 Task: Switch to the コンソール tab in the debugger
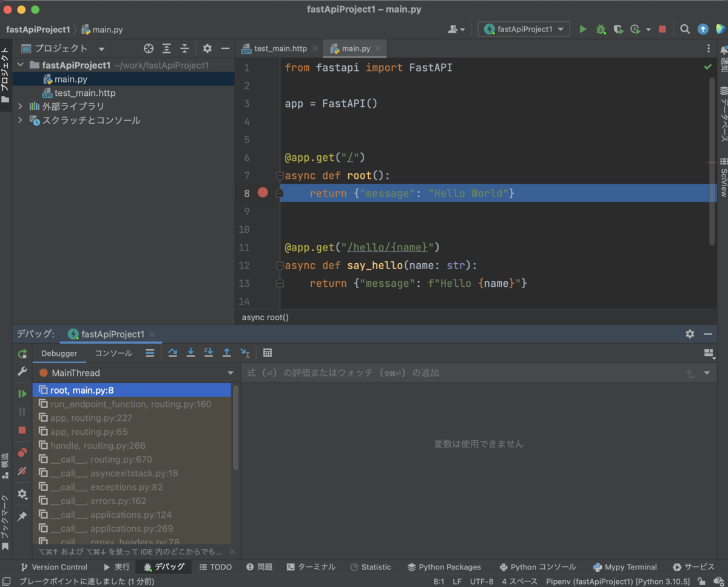coord(113,353)
